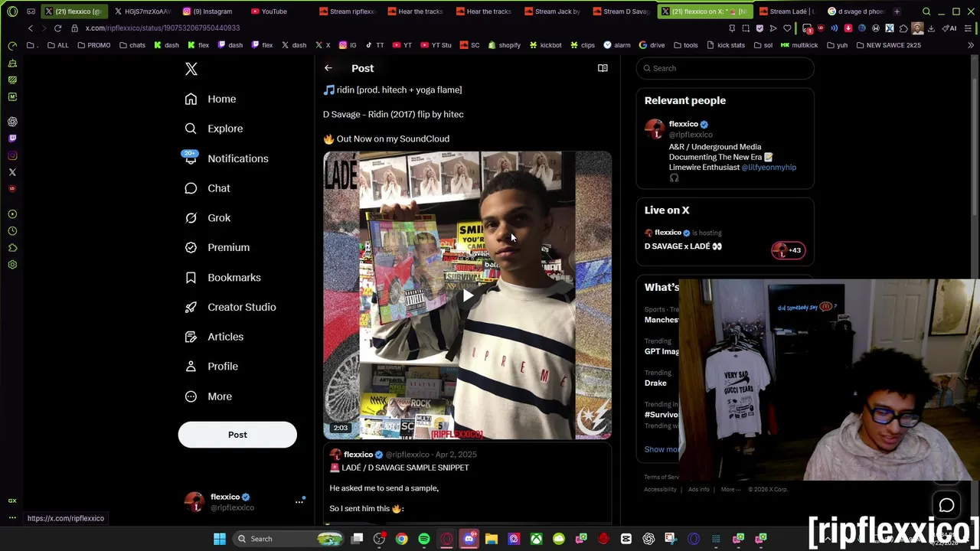Open Creator Studio
Image resolution: width=980 pixels, height=551 pixels.
(230, 307)
